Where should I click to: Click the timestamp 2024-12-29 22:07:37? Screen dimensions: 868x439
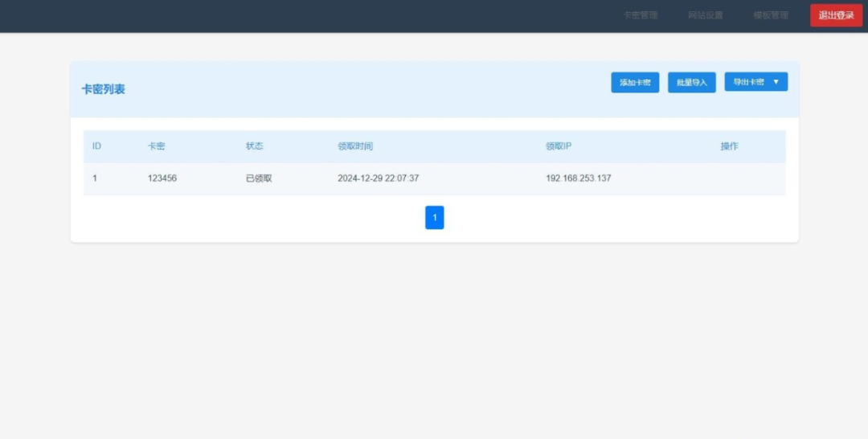pyautogui.click(x=378, y=178)
